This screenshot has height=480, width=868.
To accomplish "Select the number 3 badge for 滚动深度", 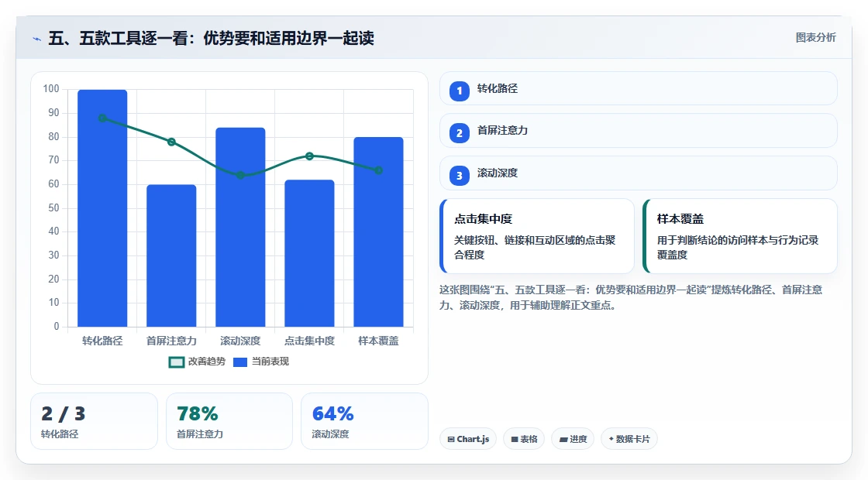I will pyautogui.click(x=459, y=175).
